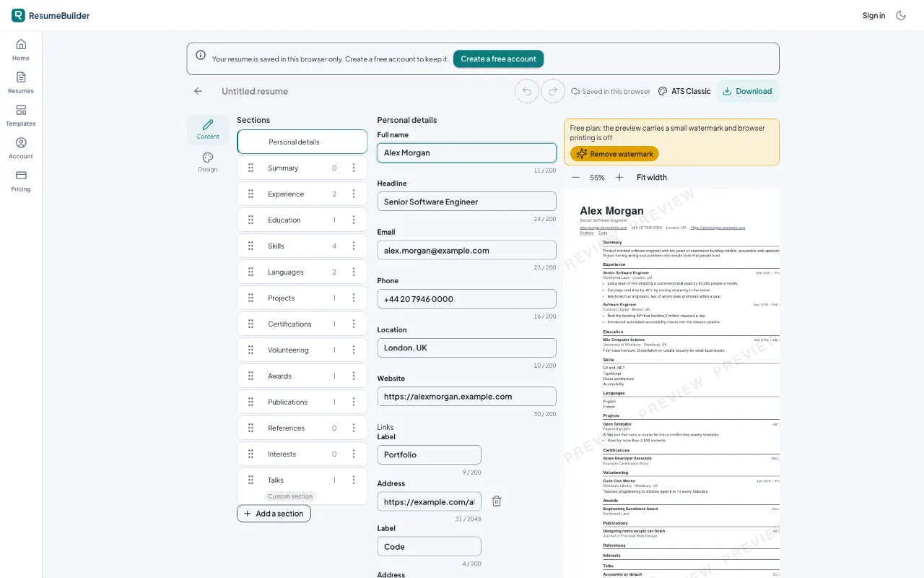This screenshot has height=578, width=924.
Task: Click the resume preview page
Action: tap(671, 384)
